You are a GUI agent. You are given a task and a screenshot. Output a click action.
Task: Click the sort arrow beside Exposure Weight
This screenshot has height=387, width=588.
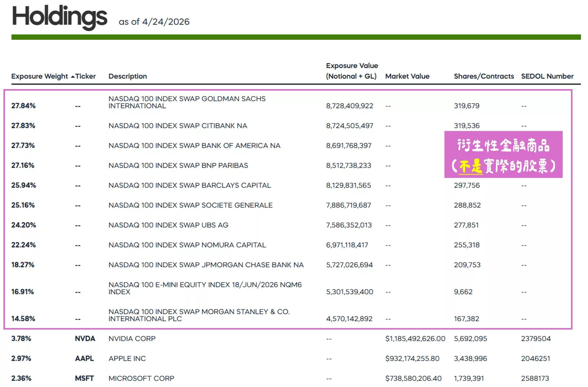click(72, 77)
